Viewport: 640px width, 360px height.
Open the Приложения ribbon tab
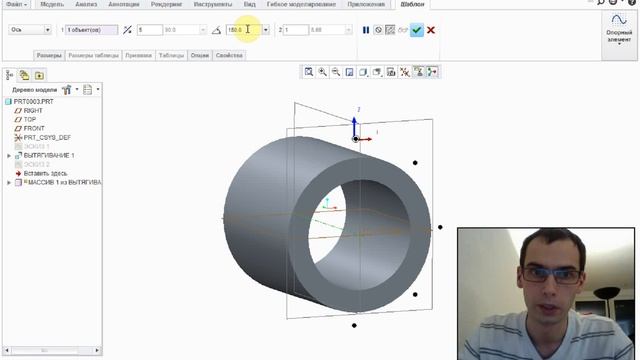tap(366, 4)
